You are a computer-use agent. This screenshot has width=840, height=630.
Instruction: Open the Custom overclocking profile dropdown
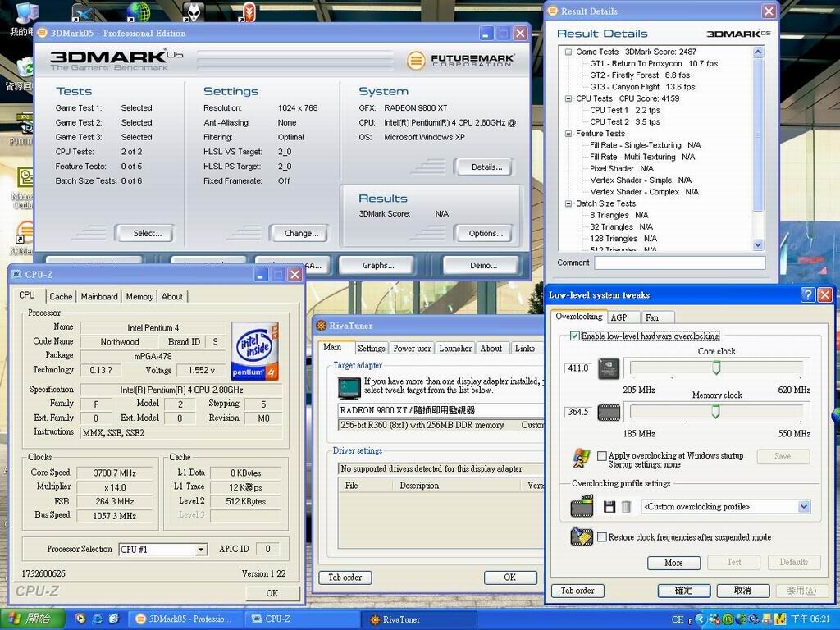[x=804, y=507]
